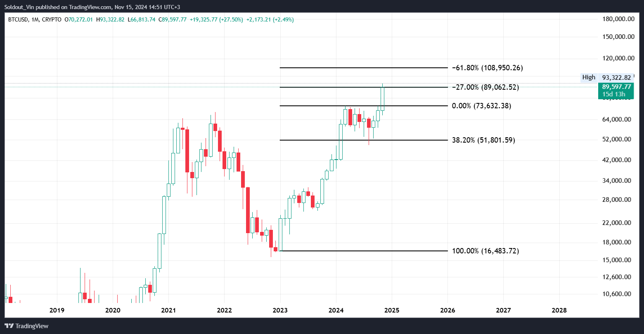Click the 2025 year on time axis

coord(392,310)
